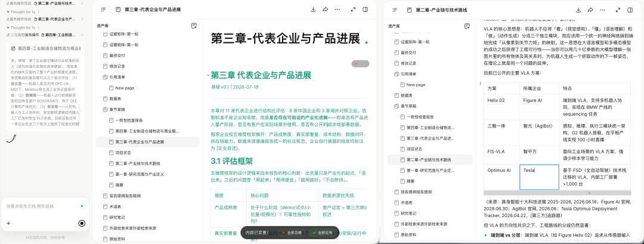This screenshot has width=644, height=244.
Task: Add new page in the 第二章 window's 资产库
Action: 467,26
